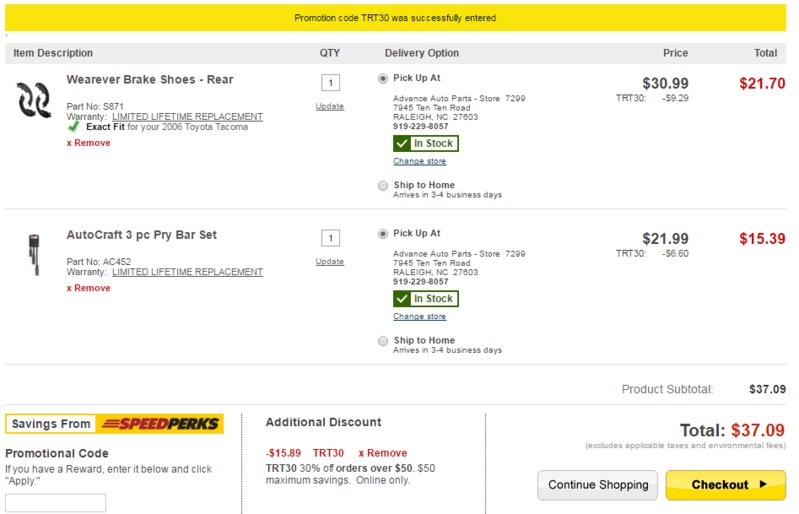Click the AutoCraft Pry Bar Set image
This screenshot has height=514, width=799.
pos(34,254)
